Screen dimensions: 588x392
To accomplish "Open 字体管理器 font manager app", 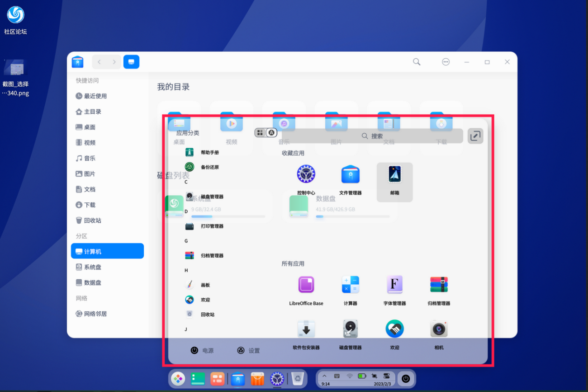I will pyautogui.click(x=395, y=290).
